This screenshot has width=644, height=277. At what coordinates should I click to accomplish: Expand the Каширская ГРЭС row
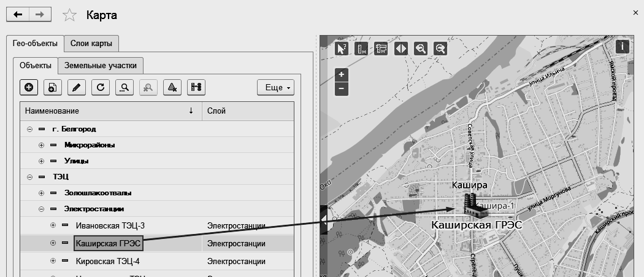pyautogui.click(x=53, y=243)
